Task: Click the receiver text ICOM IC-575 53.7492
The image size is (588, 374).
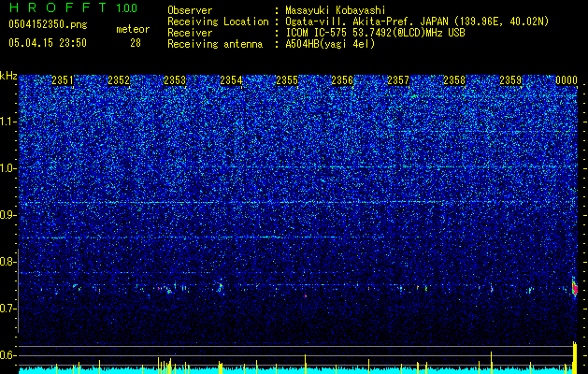Action: (x=375, y=33)
